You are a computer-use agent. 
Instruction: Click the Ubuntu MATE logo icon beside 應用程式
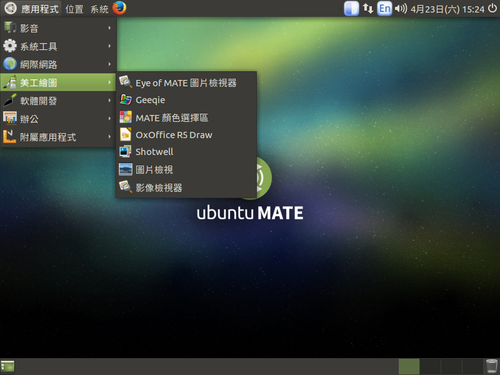click(x=10, y=8)
